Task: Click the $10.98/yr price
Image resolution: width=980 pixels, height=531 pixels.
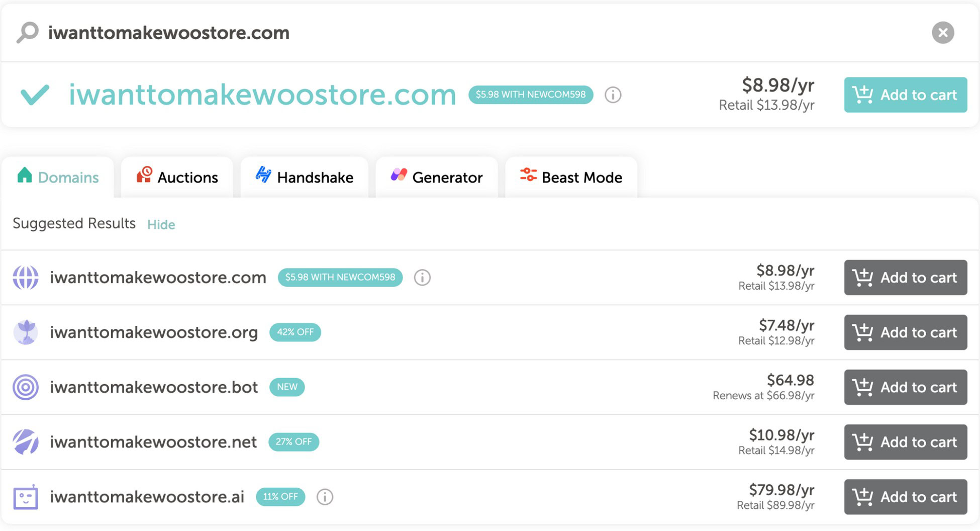Action: pos(781,435)
